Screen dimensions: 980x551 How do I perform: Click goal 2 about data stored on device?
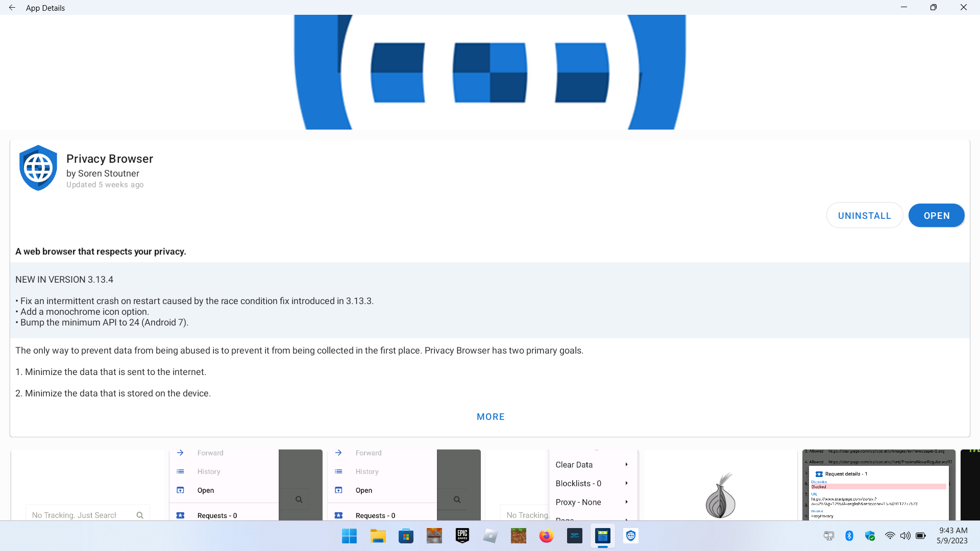(x=113, y=393)
